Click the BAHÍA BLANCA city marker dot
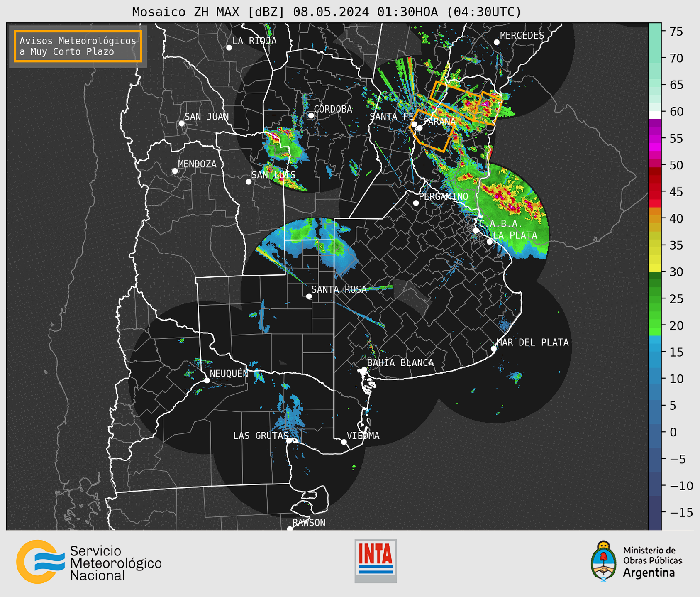Viewport: 700px width, 597px height. click(x=364, y=369)
